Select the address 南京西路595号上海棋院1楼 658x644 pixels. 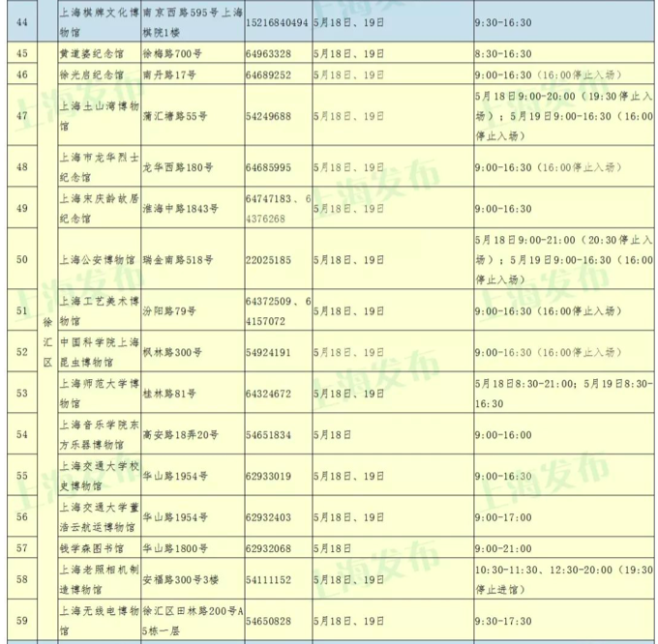click(x=193, y=22)
